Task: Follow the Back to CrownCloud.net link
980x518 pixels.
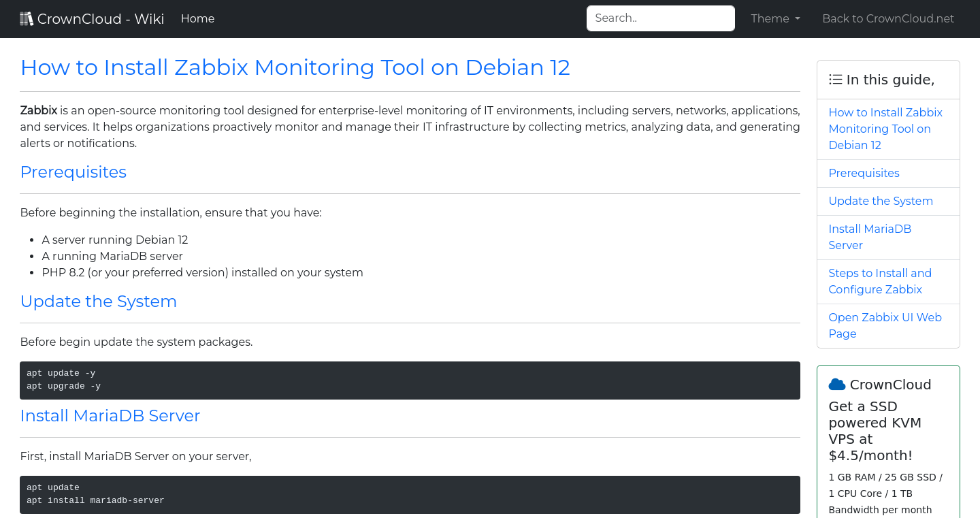Action: click(x=888, y=19)
